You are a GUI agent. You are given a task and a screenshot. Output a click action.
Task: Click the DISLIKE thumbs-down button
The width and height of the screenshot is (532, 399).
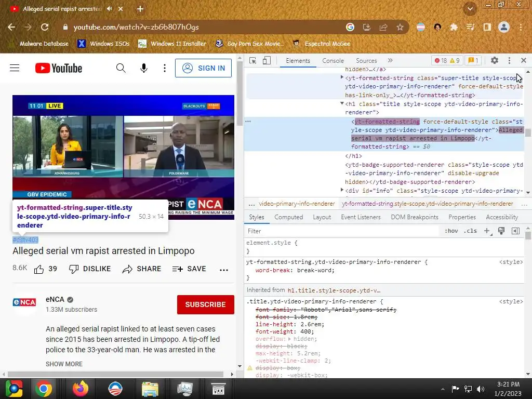pyautogui.click(x=90, y=269)
